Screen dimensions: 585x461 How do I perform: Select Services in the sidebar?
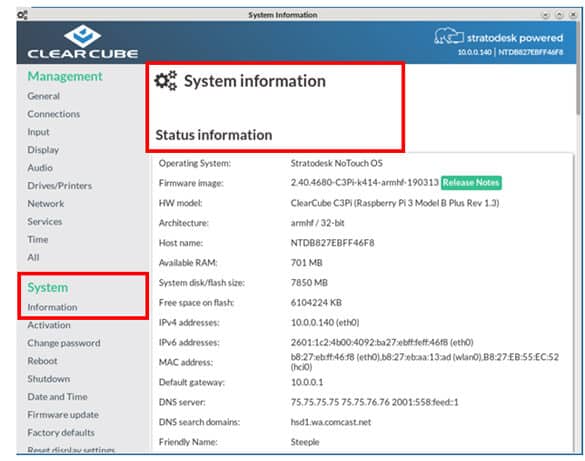click(44, 221)
